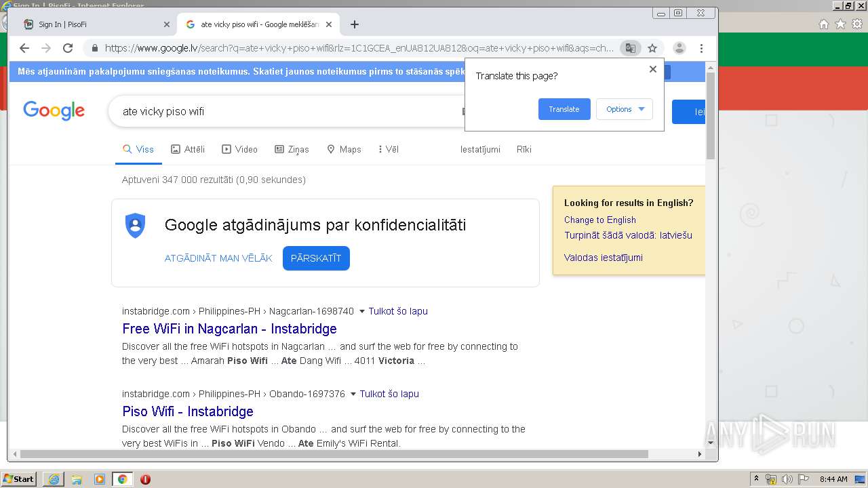
Task: Open Free WiFi in Nagcarlan result
Action: pyautogui.click(x=229, y=329)
